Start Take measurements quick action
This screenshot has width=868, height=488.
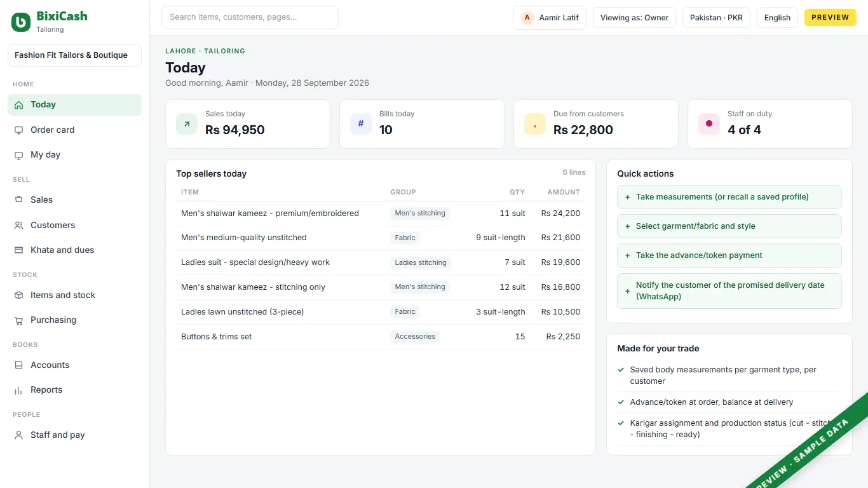[729, 197]
